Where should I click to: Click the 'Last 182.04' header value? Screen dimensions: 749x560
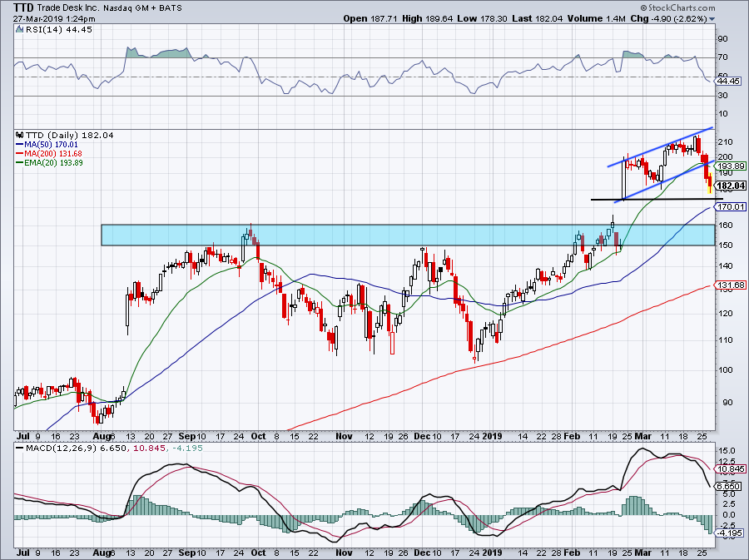pyautogui.click(x=537, y=18)
